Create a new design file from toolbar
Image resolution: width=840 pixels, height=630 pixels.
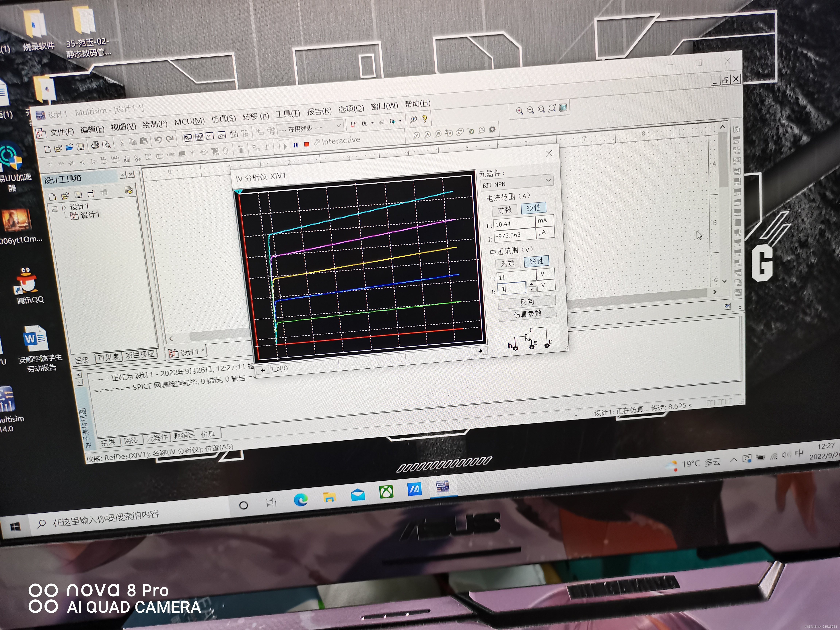tap(47, 149)
